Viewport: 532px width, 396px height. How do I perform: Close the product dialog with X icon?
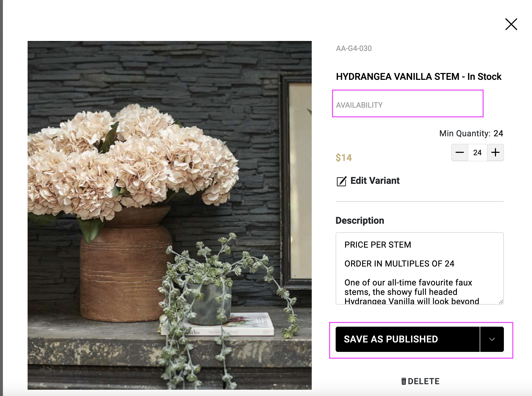[511, 24]
